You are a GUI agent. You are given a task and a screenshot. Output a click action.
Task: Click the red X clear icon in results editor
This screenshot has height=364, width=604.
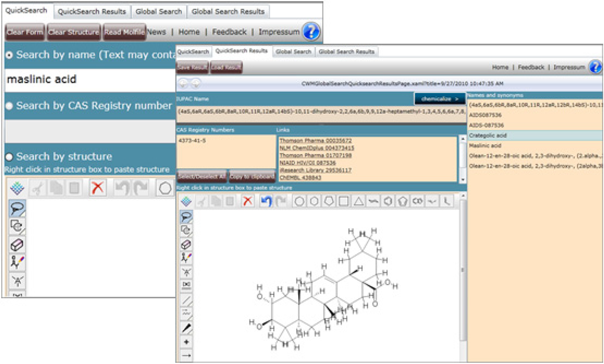click(248, 201)
